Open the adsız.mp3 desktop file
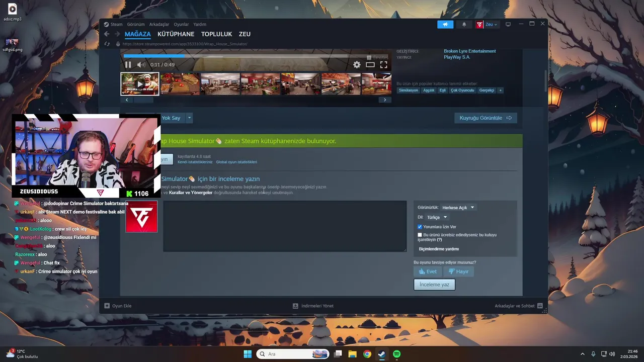This screenshot has width=644, height=362. 12,12
